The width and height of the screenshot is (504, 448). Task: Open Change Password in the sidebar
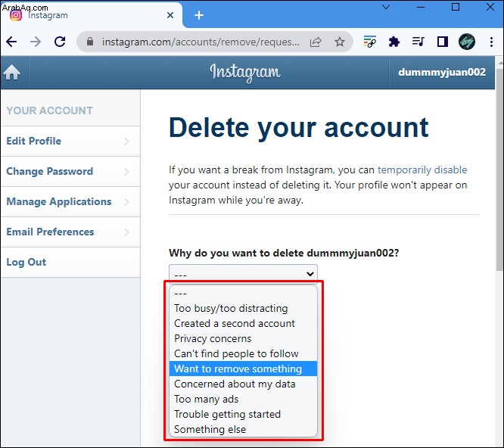pos(70,171)
